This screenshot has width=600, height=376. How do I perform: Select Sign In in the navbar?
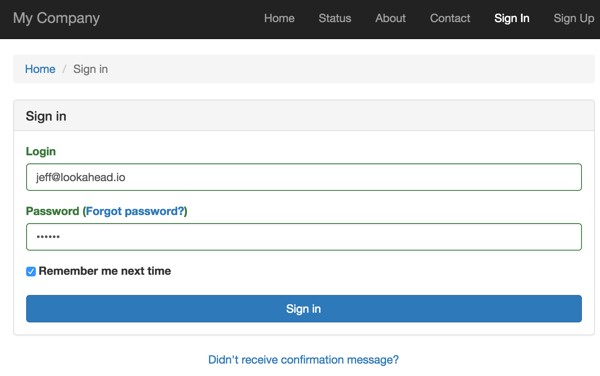pos(512,18)
